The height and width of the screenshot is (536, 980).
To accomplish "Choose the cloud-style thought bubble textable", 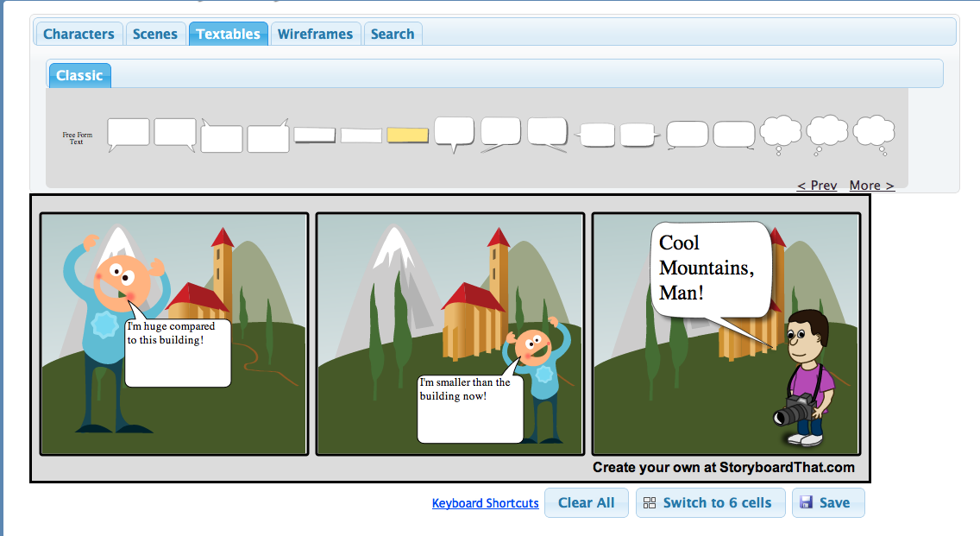I will pos(781,131).
